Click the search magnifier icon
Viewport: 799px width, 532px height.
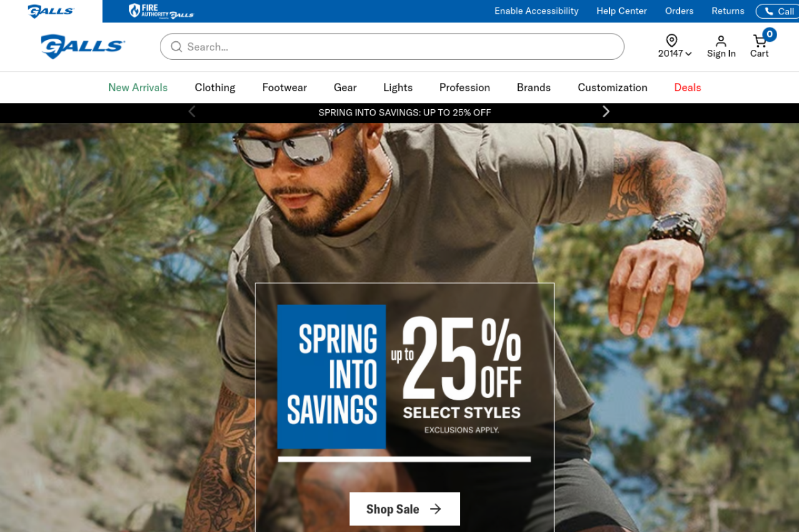(x=177, y=47)
